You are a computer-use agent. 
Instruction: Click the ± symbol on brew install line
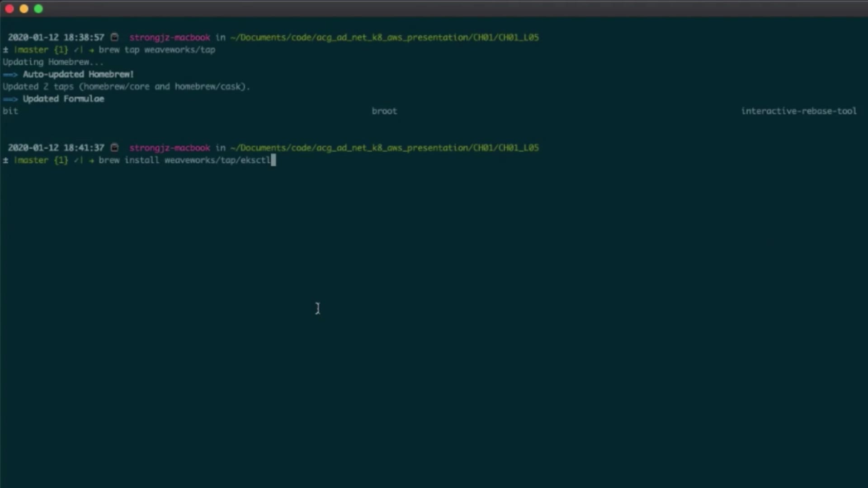[x=5, y=160]
